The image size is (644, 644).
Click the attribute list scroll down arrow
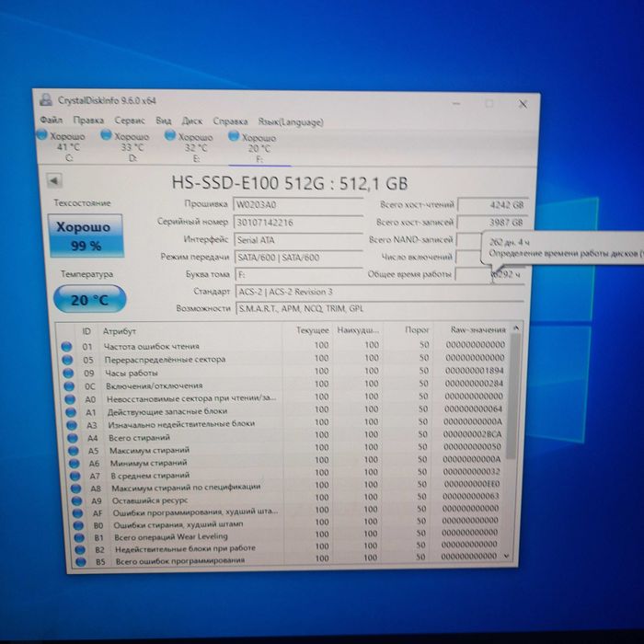pos(506,556)
